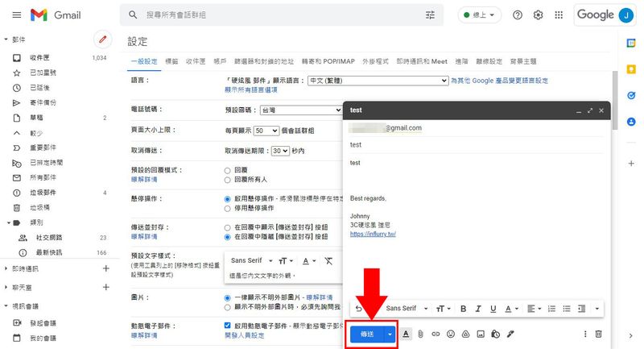Open more options three-dot menu in compose
This screenshot has width=644, height=349.
point(585,334)
